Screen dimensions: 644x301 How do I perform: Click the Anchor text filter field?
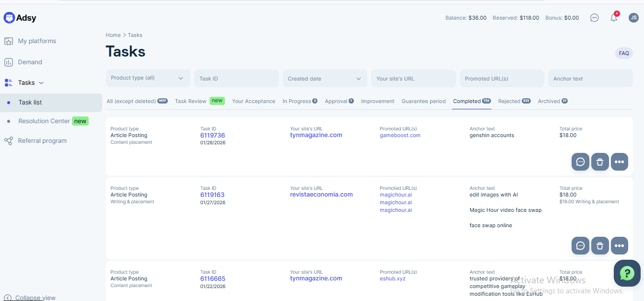pyautogui.click(x=590, y=79)
